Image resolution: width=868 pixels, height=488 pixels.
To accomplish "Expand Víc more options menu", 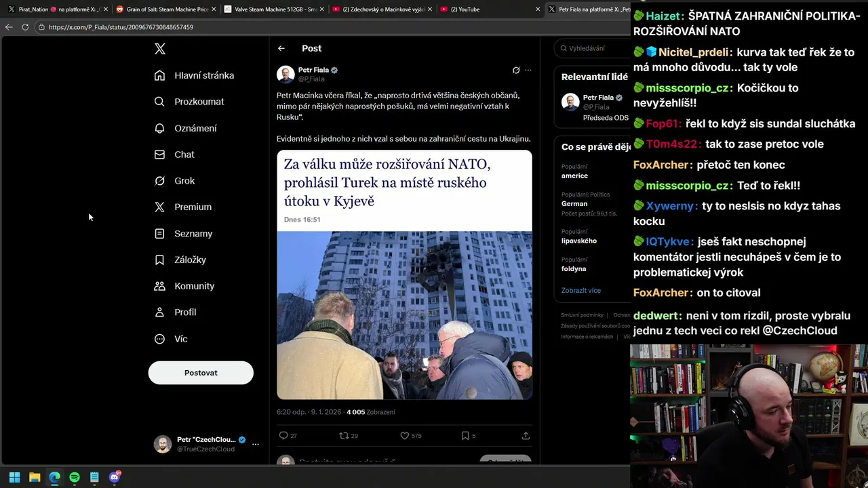I will coord(170,339).
